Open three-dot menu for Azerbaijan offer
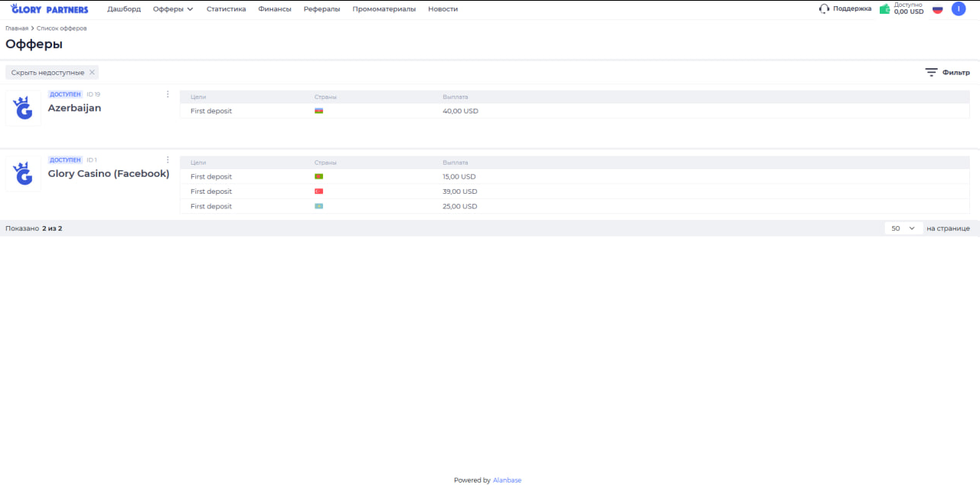 click(x=168, y=94)
